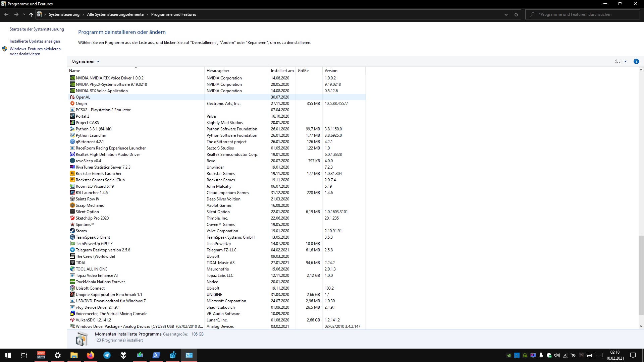Select the TrackMania Nations Forever row
Image resolution: width=644 pixels, height=362 pixels.
tap(217, 282)
